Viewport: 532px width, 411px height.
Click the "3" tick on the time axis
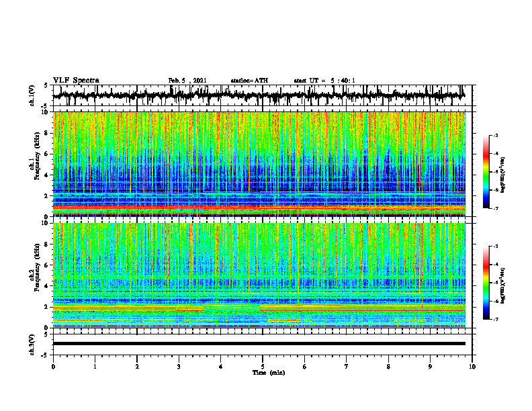[x=179, y=367]
